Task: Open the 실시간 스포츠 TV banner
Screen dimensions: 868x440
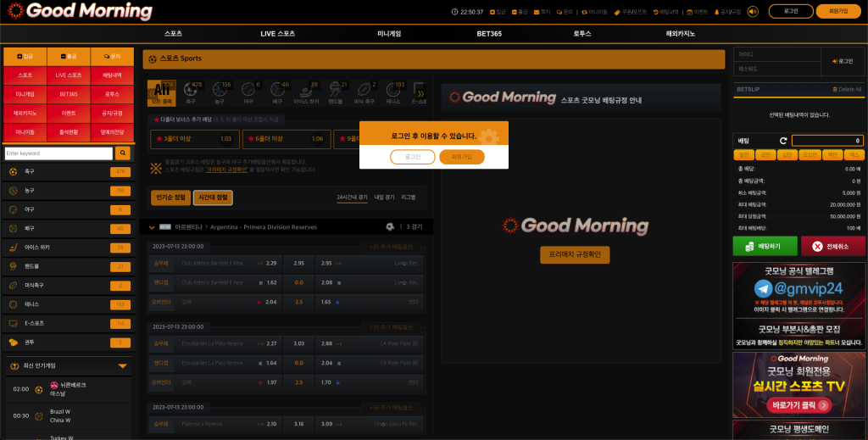Action: pos(798,385)
